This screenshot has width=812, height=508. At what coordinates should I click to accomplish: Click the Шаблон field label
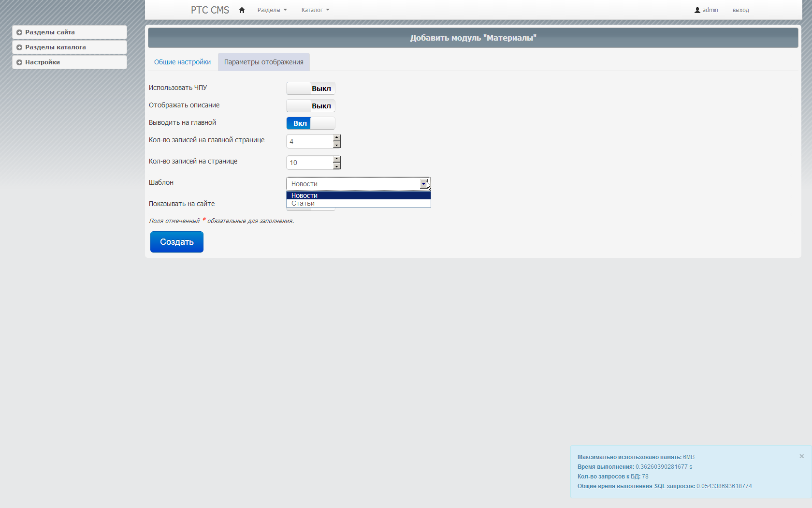coord(161,182)
